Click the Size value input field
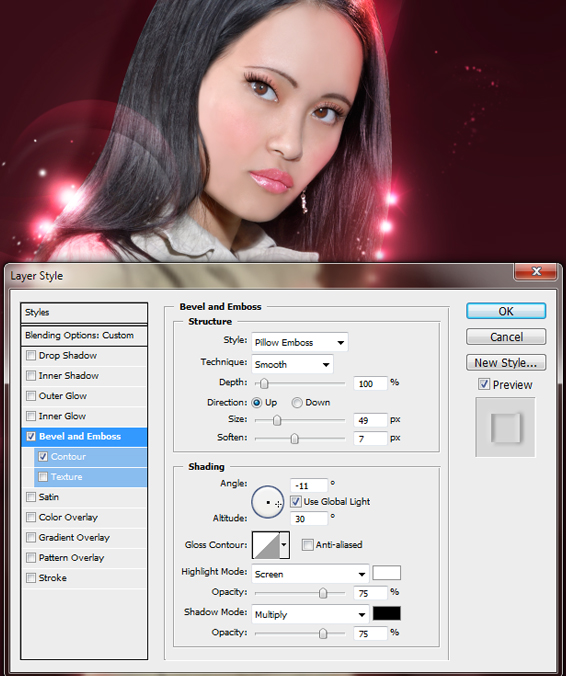 tap(370, 420)
